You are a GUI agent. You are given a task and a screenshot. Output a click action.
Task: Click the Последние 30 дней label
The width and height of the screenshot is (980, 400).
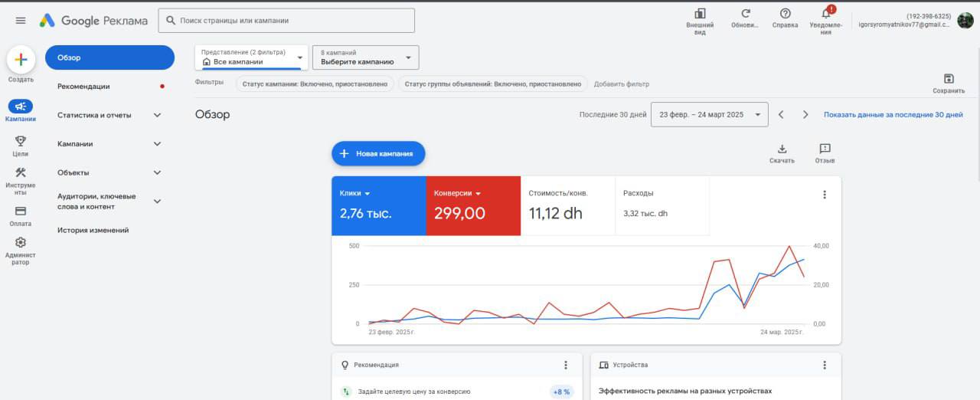click(612, 114)
